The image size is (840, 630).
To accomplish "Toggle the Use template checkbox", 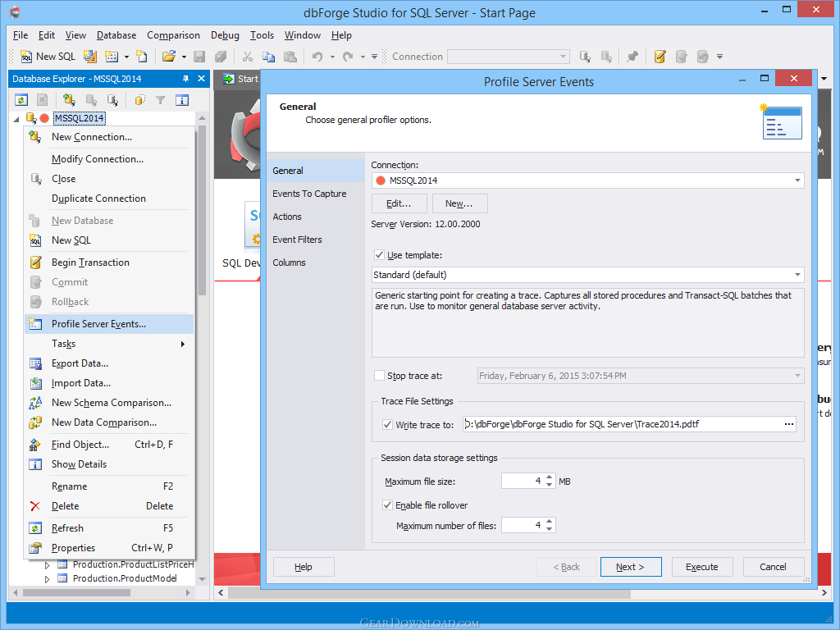I will [379, 255].
